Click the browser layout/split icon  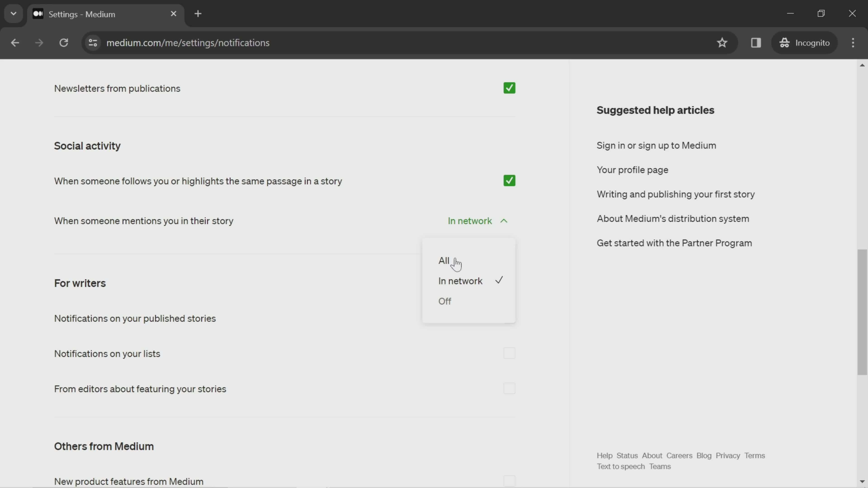tap(756, 42)
